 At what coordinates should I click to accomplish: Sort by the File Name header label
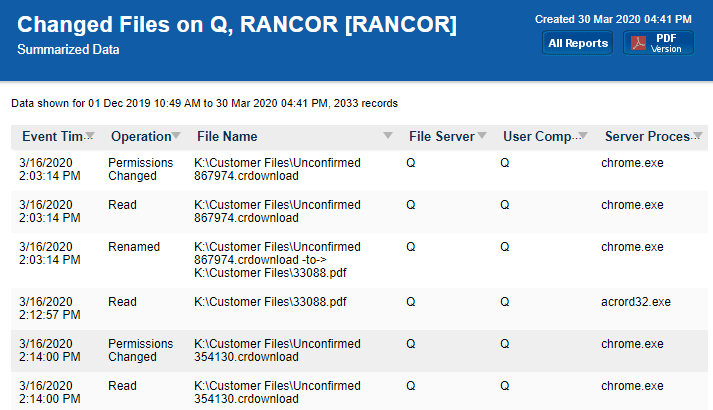(227, 137)
